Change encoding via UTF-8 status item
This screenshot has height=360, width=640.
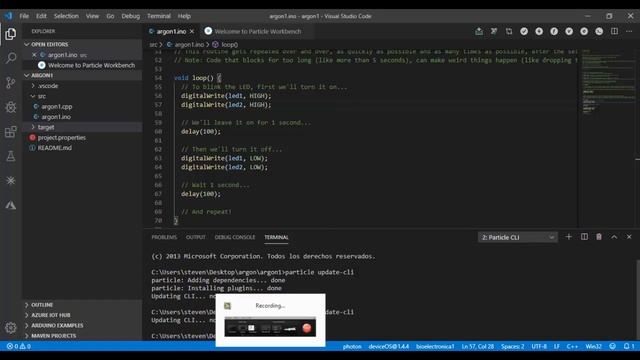[539, 346]
